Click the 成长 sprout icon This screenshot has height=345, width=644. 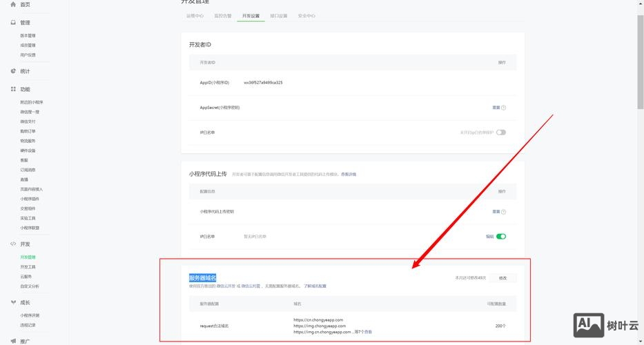click(x=13, y=302)
